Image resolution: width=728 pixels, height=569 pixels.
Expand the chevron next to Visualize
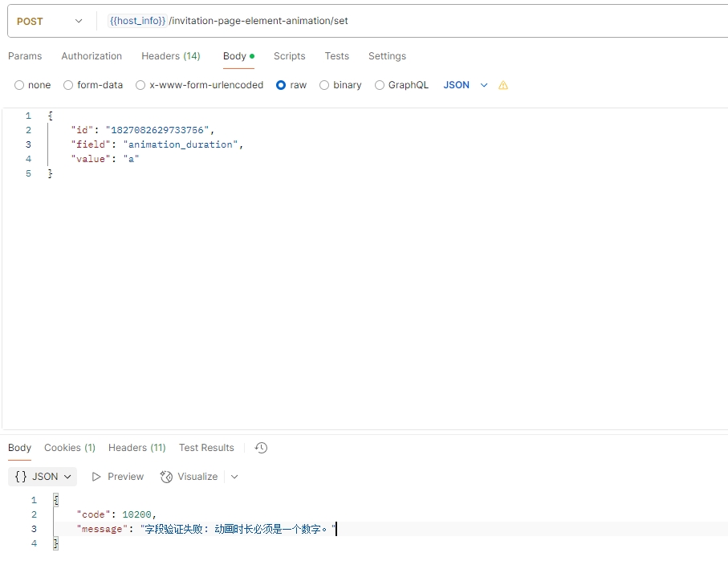pos(234,477)
